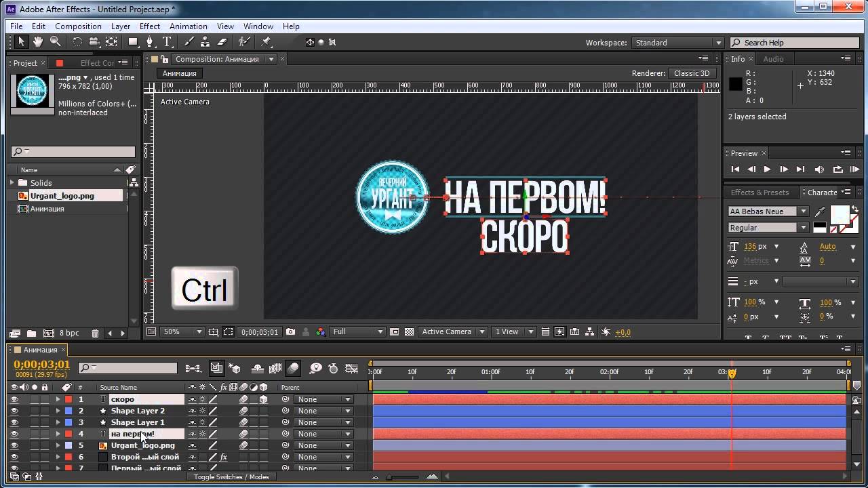Open the File menu
868x488 pixels.
pos(16,26)
